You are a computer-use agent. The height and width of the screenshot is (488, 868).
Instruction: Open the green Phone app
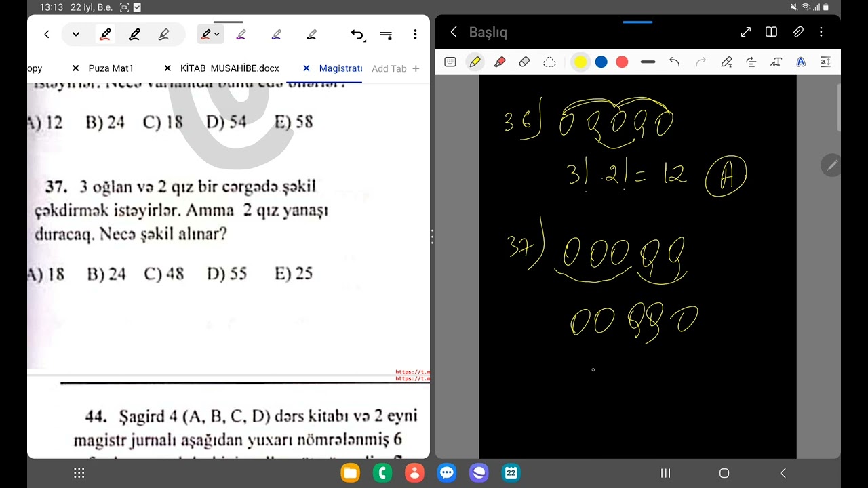click(382, 473)
